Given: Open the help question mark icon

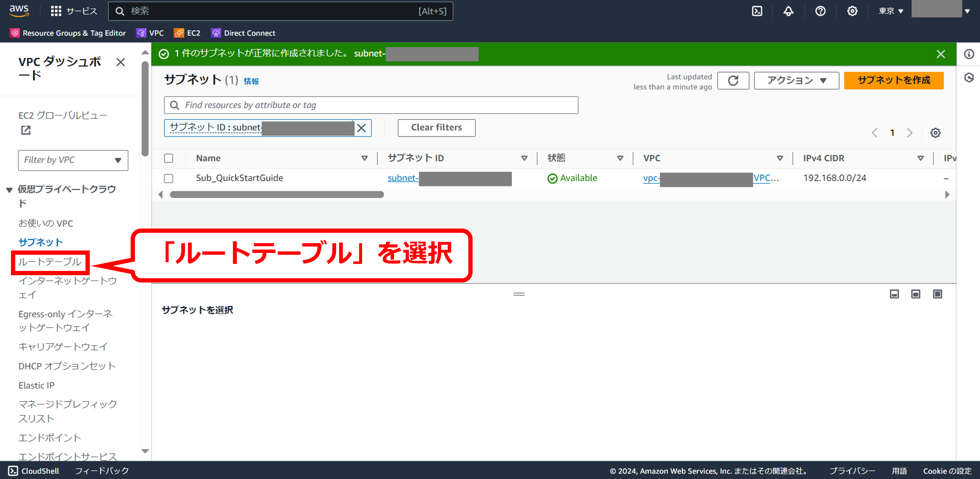Looking at the screenshot, I should pos(820,11).
